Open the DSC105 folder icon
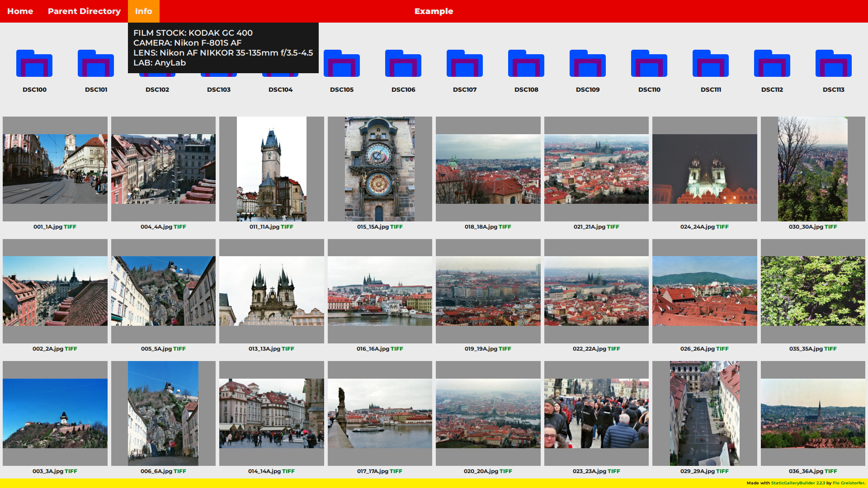Image resolution: width=868 pixels, height=488 pixels. (342, 64)
